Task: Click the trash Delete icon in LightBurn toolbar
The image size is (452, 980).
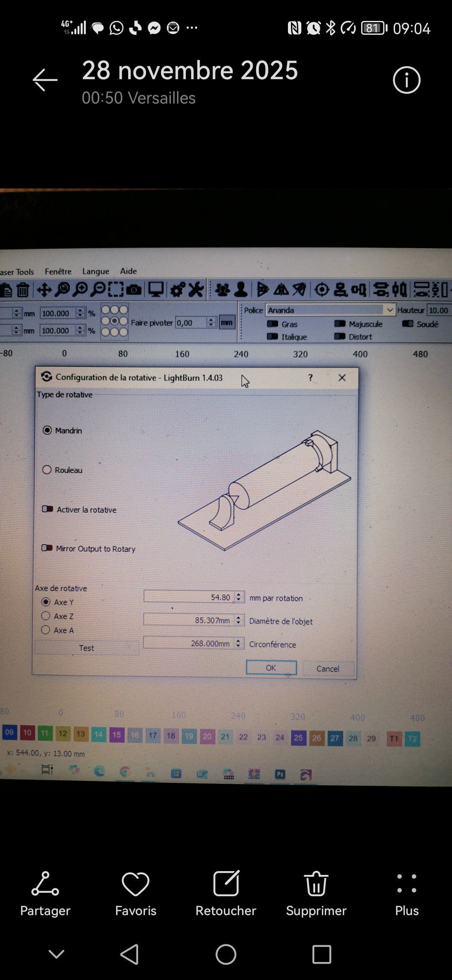Action: pyautogui.click(x=23, y=290)
